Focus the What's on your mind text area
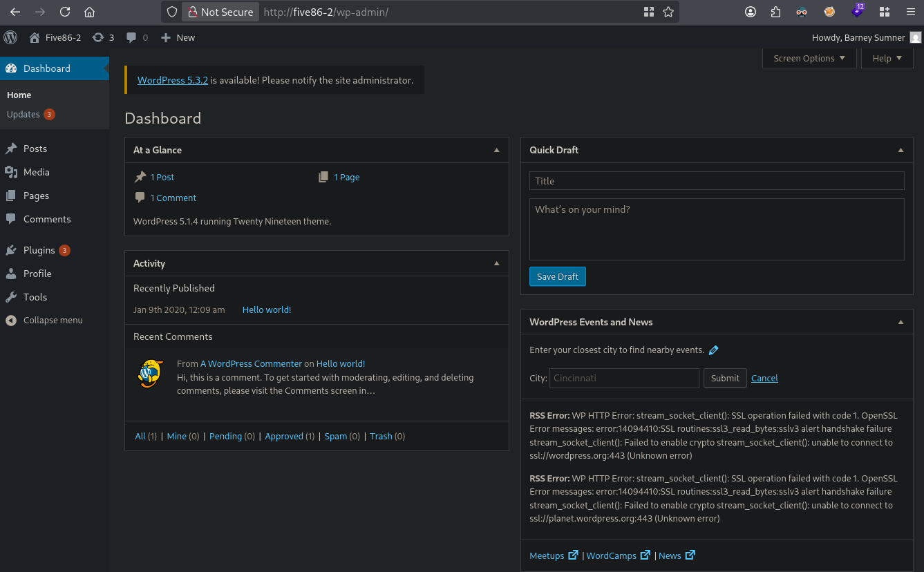The height and width of the screenshot is (572, 924). [x=717, y=229]
